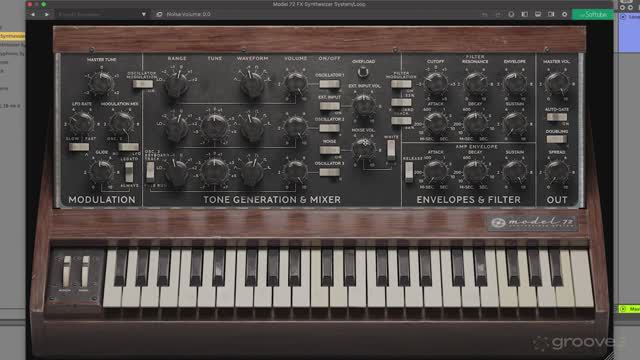Open the settings gear in plugin toolbar
640x360 pixels.
click(x=564, y=14)
